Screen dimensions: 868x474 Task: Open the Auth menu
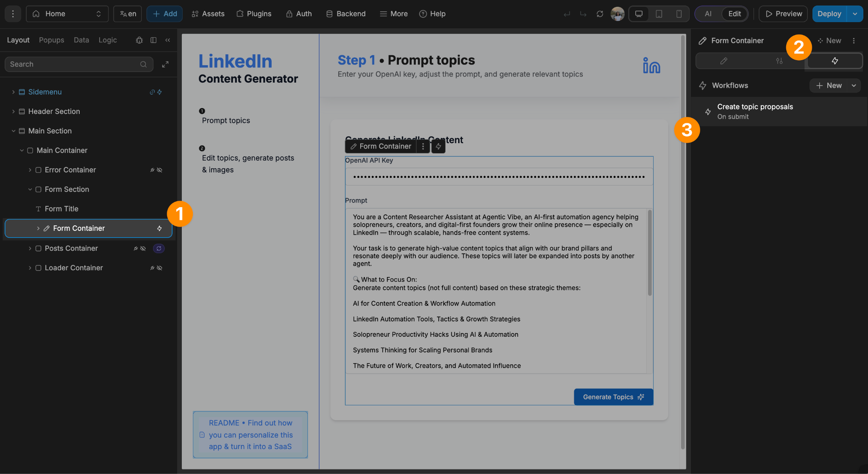click(299, 14)
